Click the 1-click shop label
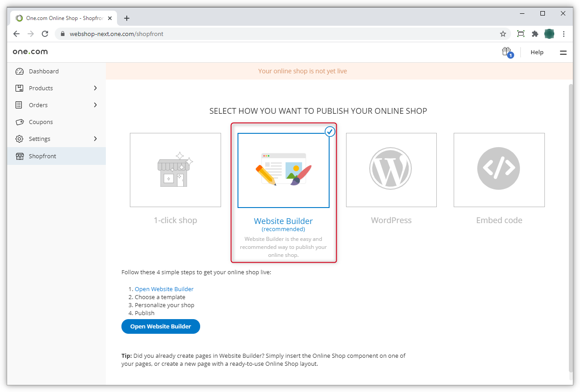 175,220
